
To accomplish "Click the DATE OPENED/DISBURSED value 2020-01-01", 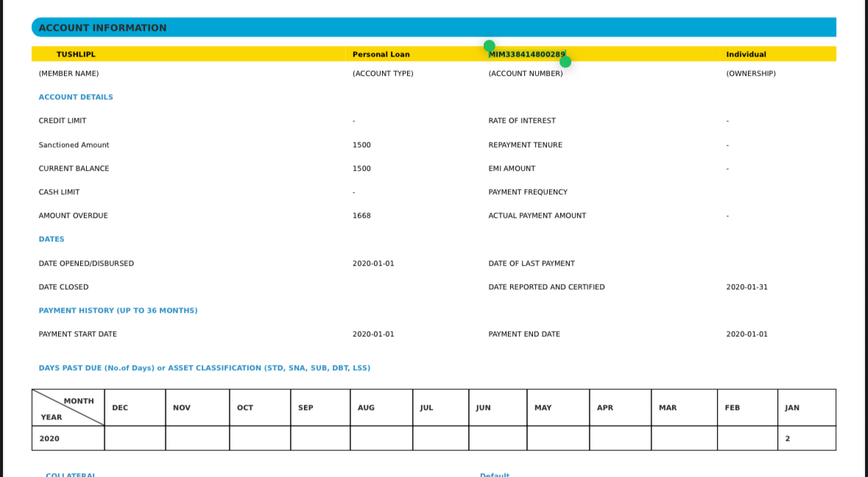I will tap(373, 264).
